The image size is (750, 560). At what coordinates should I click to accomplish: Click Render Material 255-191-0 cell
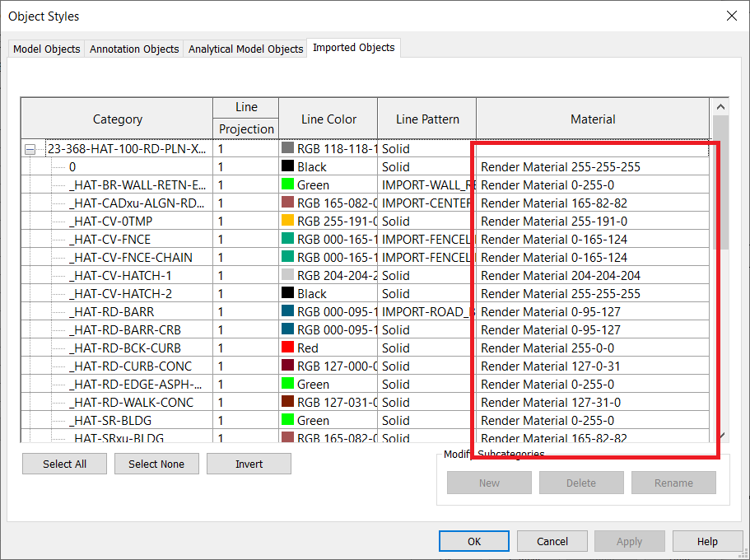(x=593, y=222)
